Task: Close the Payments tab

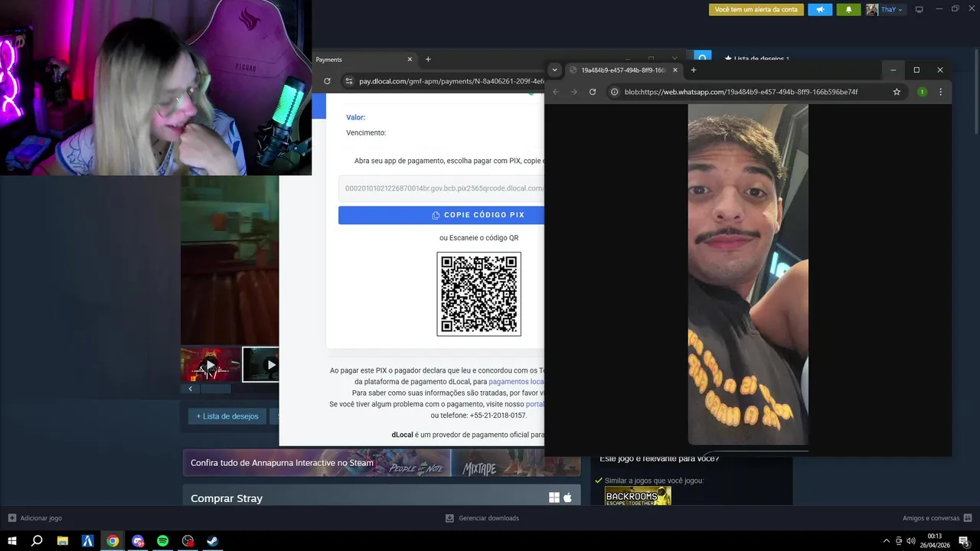Action: 410,60
